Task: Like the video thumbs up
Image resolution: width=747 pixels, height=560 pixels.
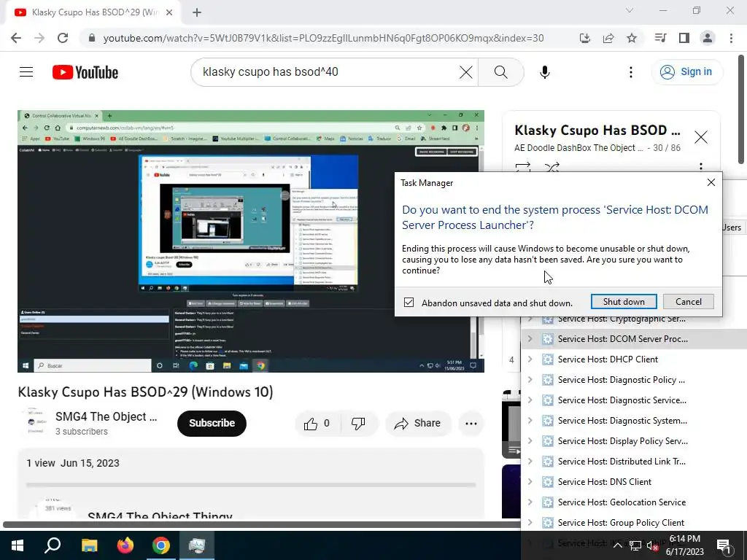Action: pos(317,424)
